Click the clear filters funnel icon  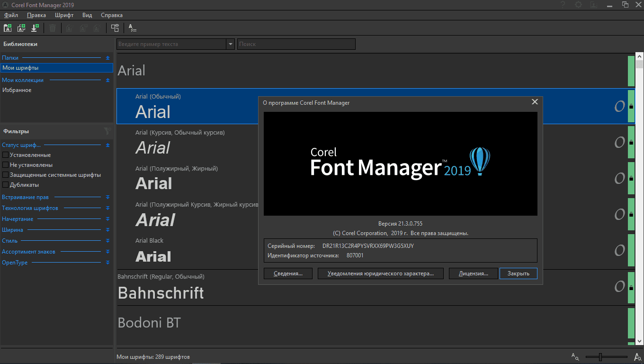pos(107,131)
